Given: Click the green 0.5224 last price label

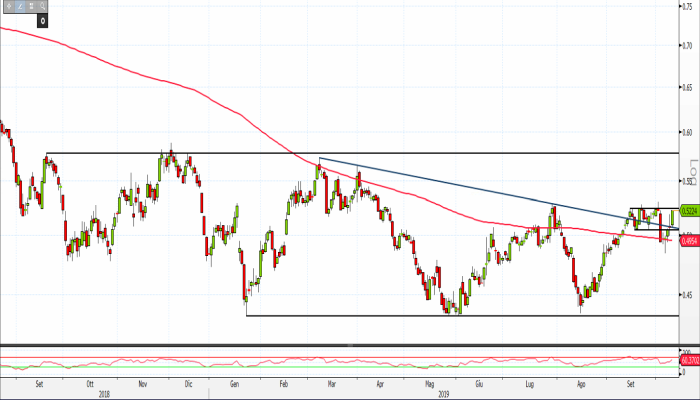Looking at the screenshot, I should 689,211.
